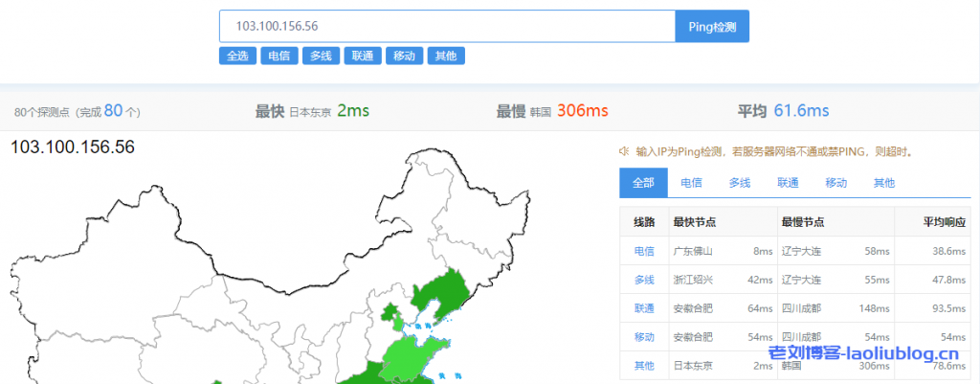Open the 移动 tab above the table
Screen dimensions: 980x384
click(x=836, y=183)
